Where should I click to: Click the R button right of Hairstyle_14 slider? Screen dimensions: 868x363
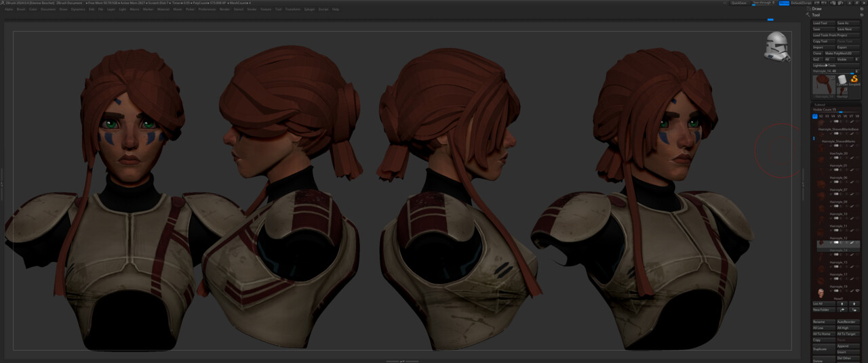(x=857, y=71)
